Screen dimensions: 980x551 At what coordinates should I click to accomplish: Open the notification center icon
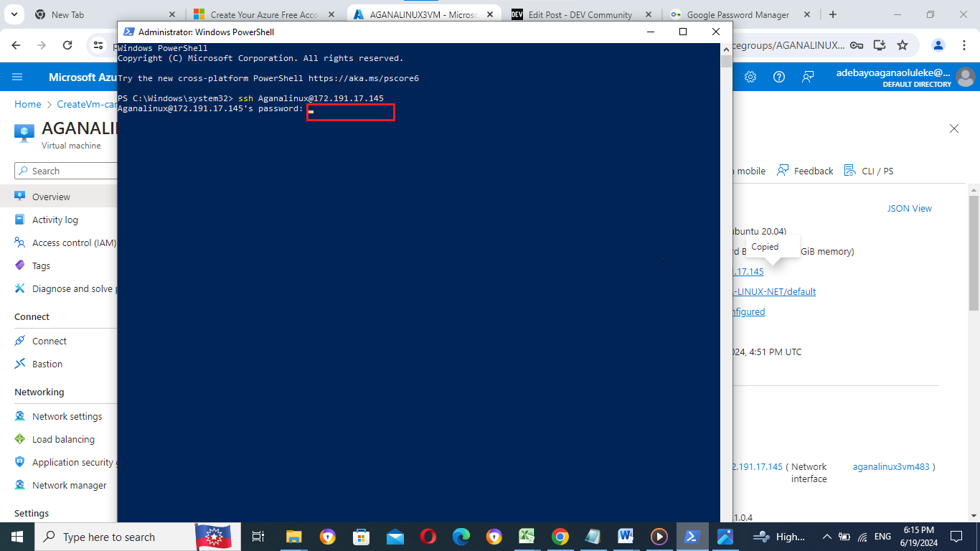(x=956, y=537)
